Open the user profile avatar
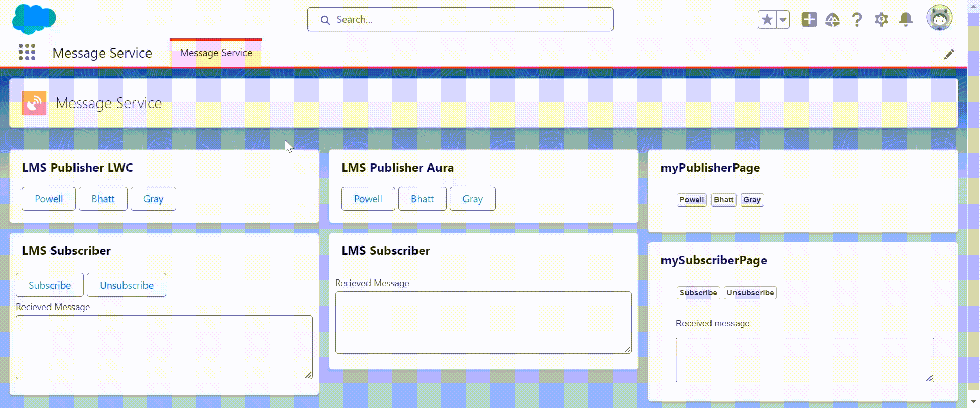The width and height of the screenshot is (980, 408). [x=939, y=18]
